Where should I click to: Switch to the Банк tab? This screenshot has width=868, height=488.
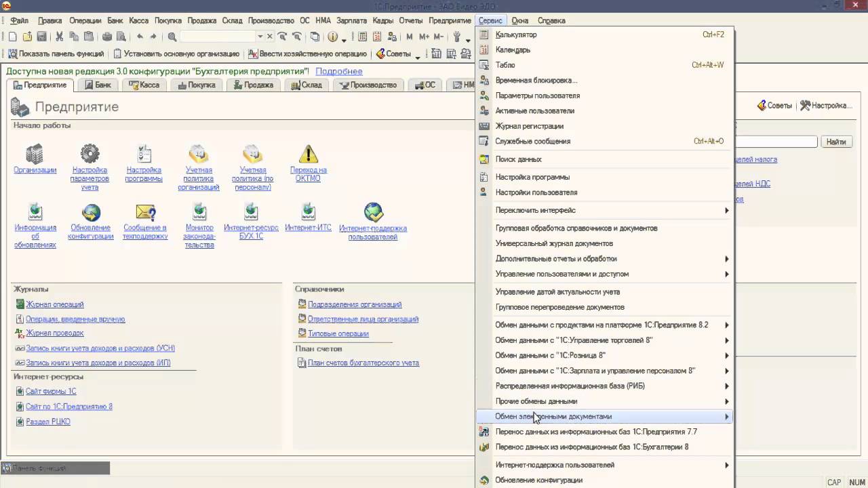pos(98,85)
